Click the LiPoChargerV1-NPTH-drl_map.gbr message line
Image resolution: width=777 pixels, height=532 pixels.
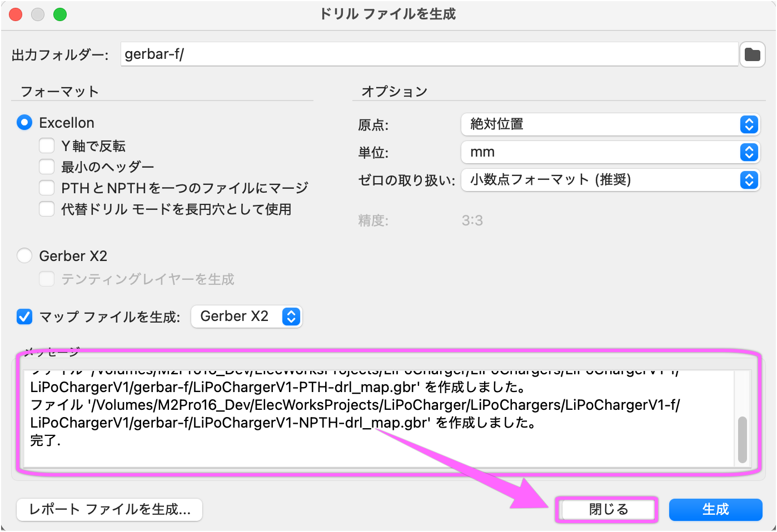283,423
